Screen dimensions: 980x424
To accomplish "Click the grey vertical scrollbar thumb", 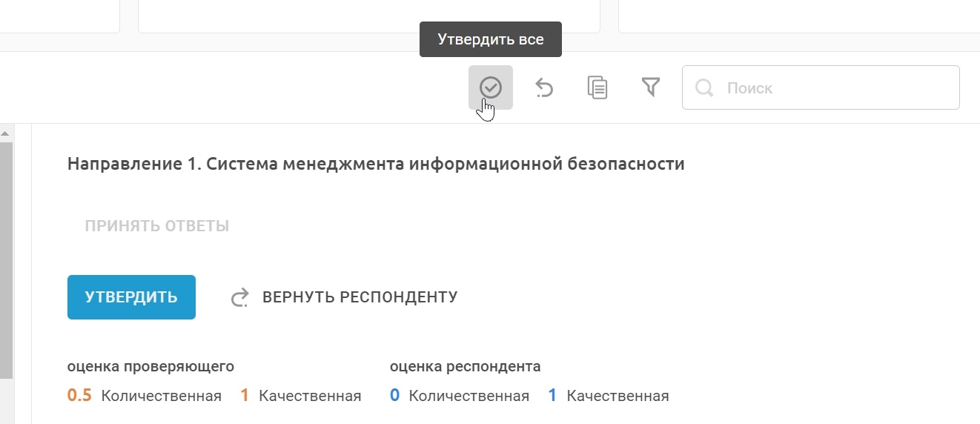I will click(6, 259).
